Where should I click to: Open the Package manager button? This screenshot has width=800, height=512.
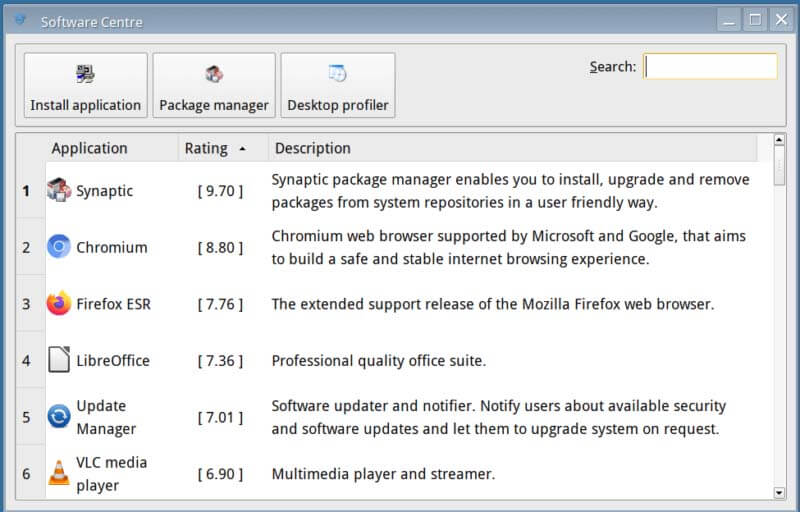coord(214,86)
